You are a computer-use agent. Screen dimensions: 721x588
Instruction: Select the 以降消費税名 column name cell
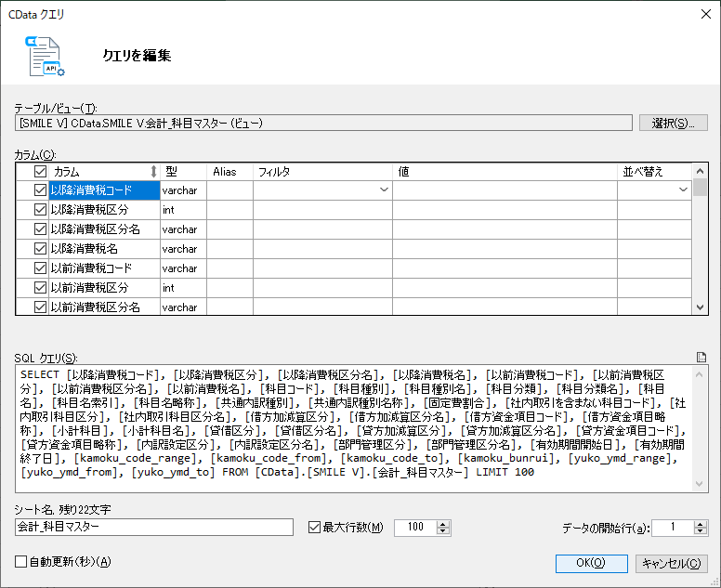click(104, 249)
